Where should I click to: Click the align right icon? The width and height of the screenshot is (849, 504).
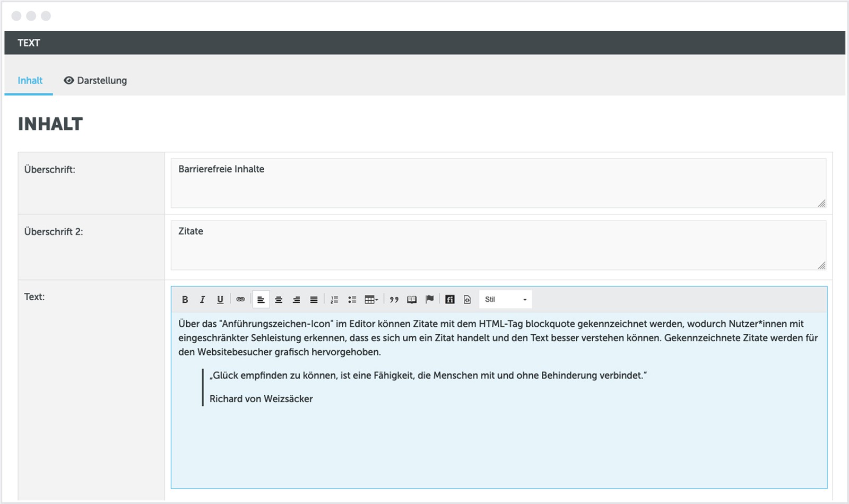(x=296, y=300)
